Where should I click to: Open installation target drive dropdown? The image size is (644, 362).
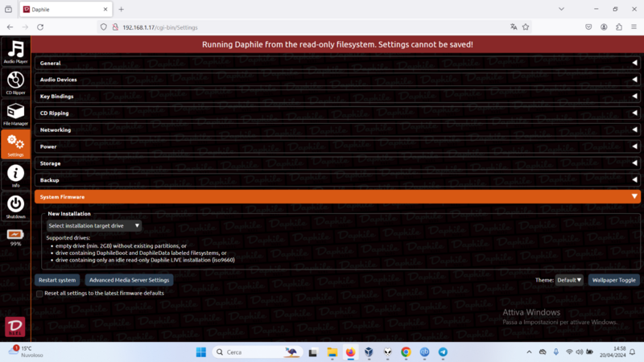coord(93,226)
